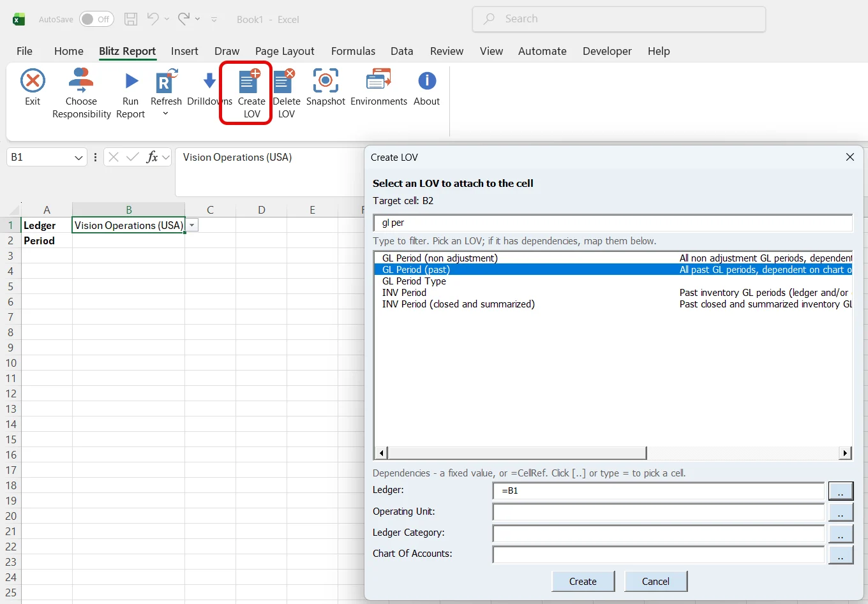Switch to the Insert tab
This screenshot has width=868, height=604.
click(184, 51)
